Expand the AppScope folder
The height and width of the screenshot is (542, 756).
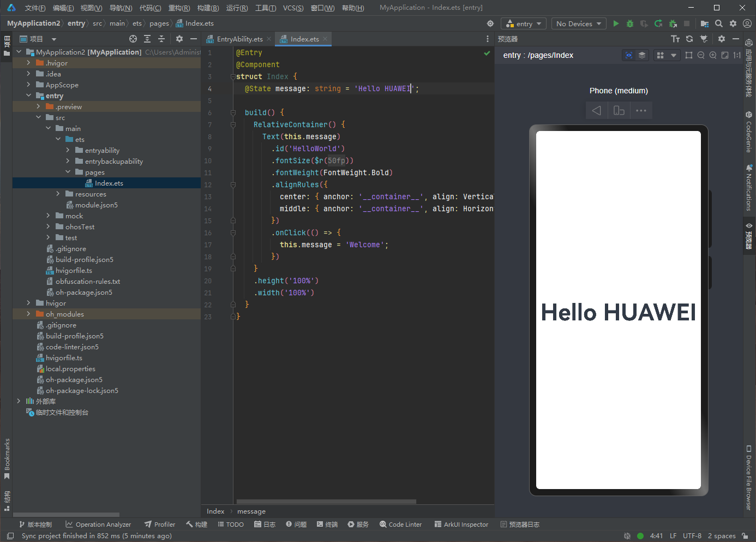pos(28,85)
